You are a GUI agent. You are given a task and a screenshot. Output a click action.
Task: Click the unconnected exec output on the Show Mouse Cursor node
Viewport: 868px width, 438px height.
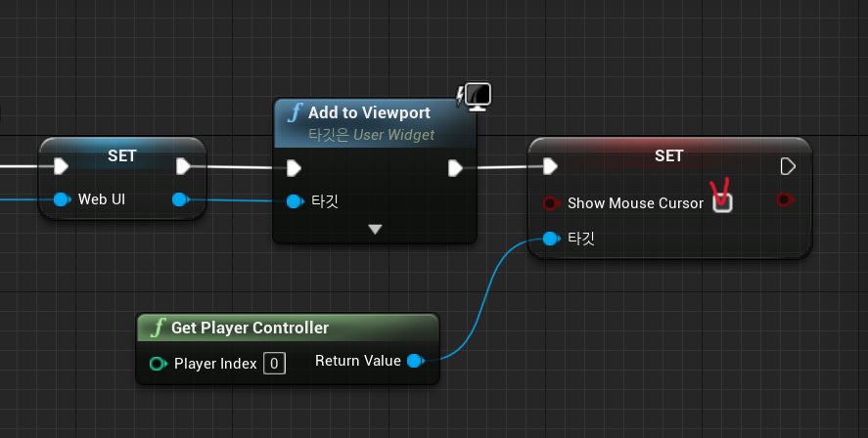pos(789,166)
